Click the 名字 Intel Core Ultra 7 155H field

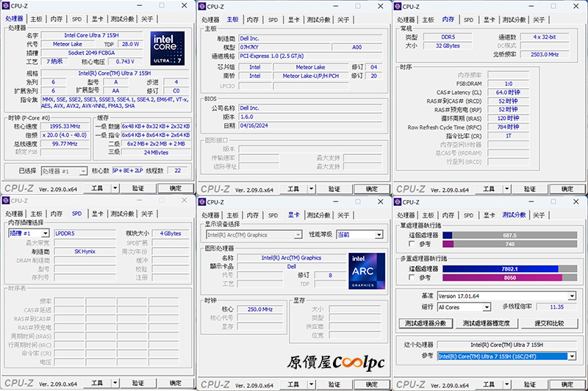pos(91,35)
